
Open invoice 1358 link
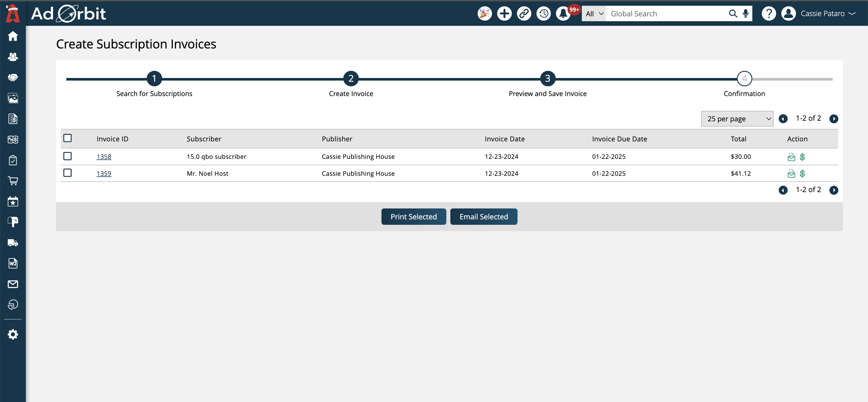pyautogui.click(x=104, y=157)
